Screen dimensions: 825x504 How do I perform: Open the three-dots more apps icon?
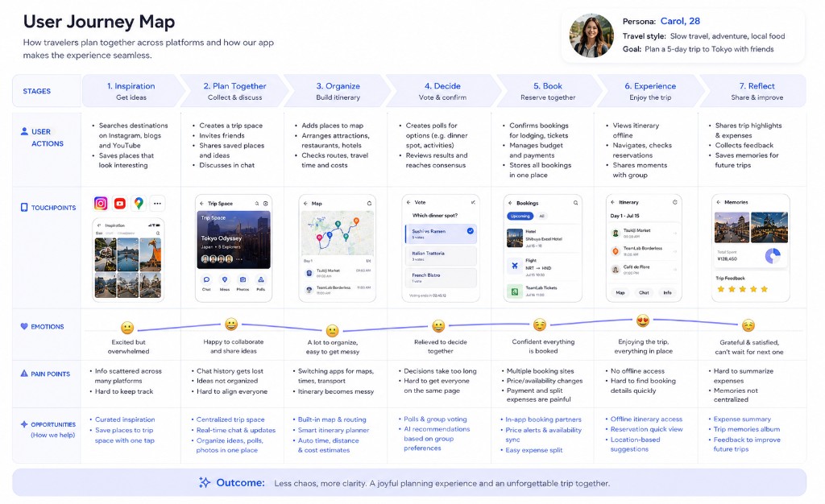[x=157, y=204]
